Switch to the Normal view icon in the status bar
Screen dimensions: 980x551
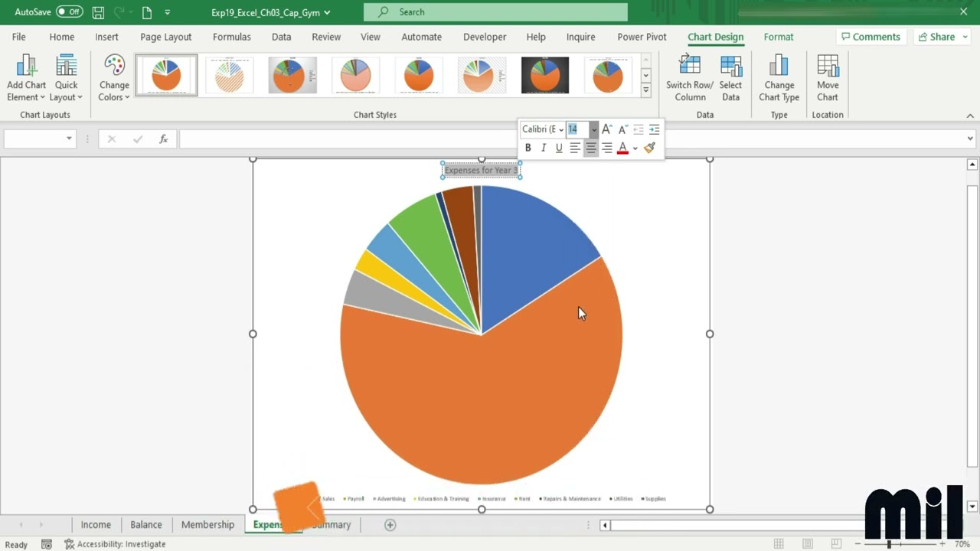[x=779, y=544]
